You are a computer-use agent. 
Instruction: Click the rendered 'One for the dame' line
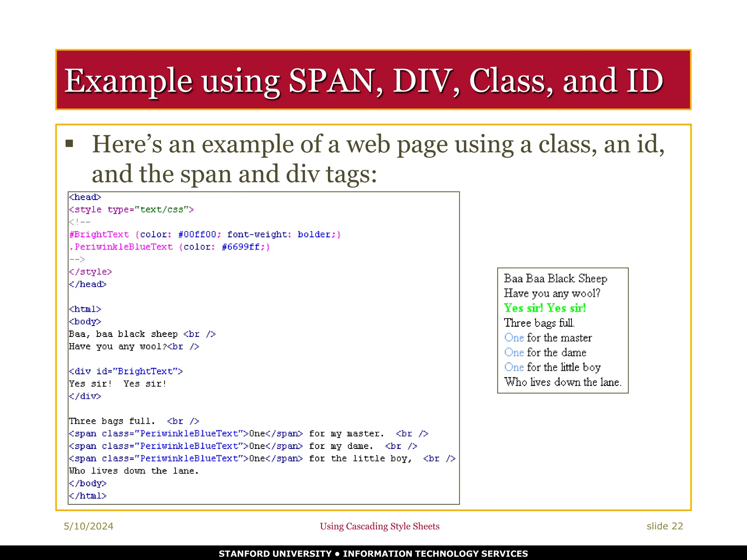(545, 353)
